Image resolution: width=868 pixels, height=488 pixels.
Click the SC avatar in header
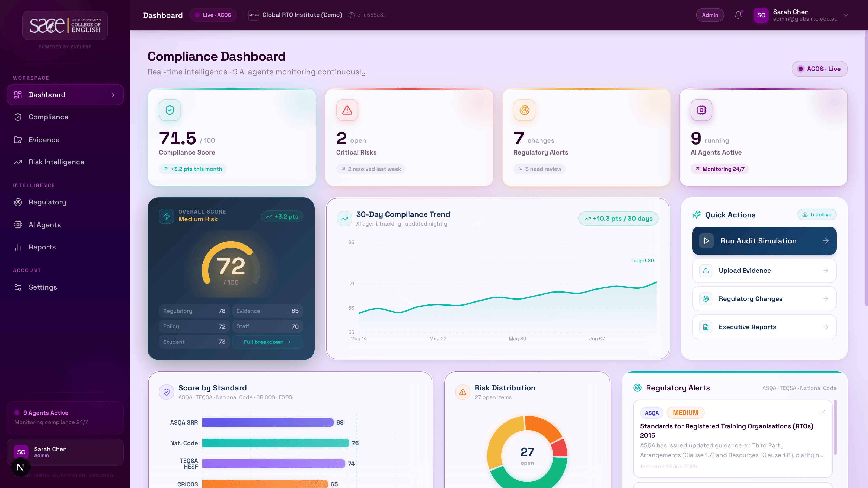click(761, 15)
